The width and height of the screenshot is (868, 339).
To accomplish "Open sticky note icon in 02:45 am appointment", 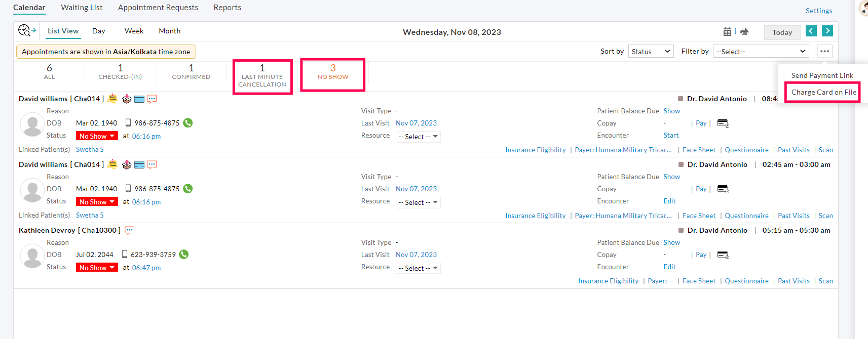I will (112, 164).
